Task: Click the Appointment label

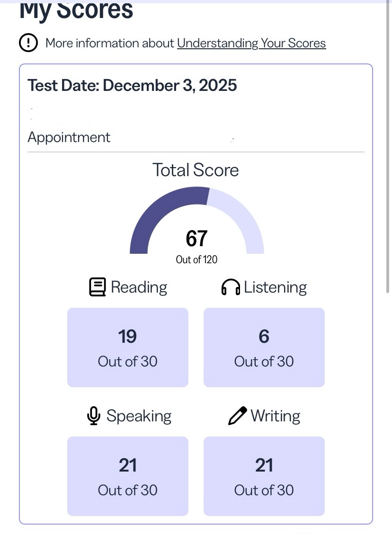Action: 69,137
